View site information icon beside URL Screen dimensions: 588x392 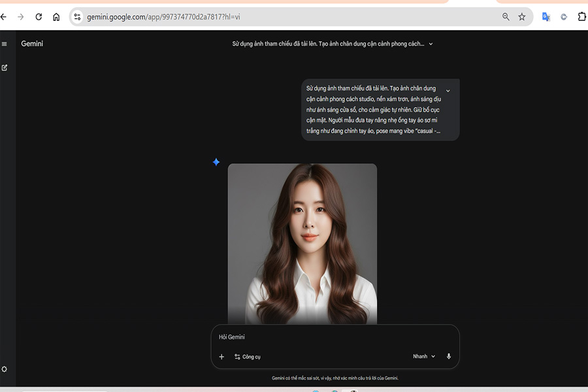(x=77, y=17)
